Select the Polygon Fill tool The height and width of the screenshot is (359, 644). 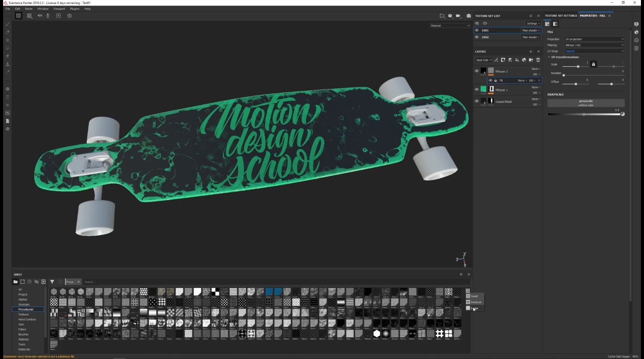coord(7,48)
